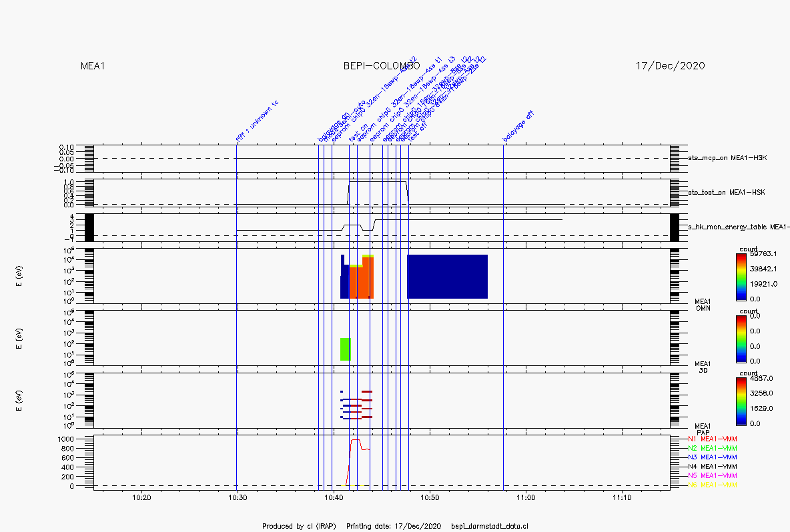The width and height of the screenshot is (790, 532).
Task: Click the 11:10 time axis label
Action: [x=622, y=497]
